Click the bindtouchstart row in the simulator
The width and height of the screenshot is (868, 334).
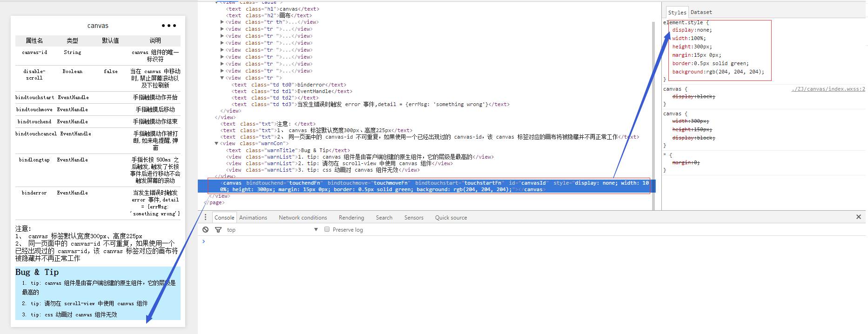[98, 97]
